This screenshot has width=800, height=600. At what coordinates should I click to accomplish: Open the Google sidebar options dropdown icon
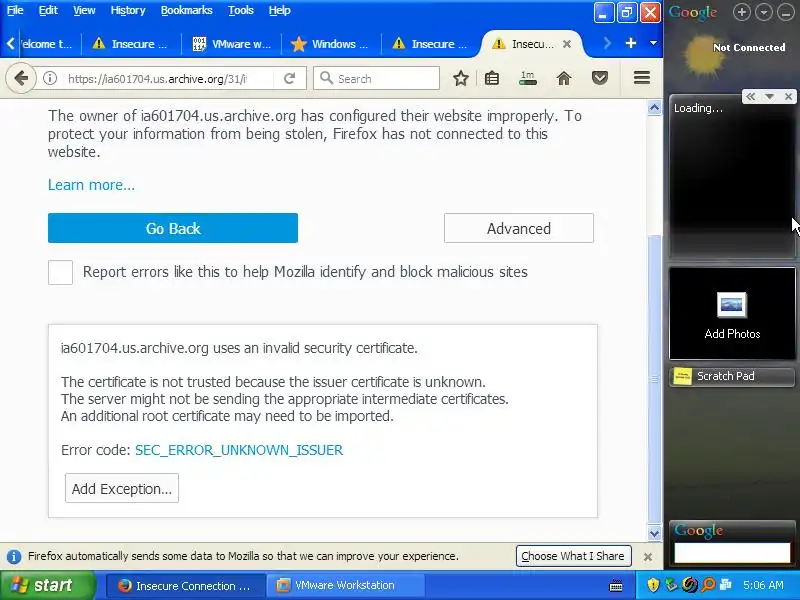coord(764,12)
